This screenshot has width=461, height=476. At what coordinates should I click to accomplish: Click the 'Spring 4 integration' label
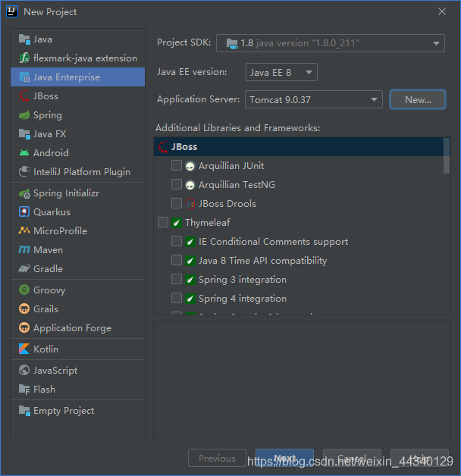[243, 299]
